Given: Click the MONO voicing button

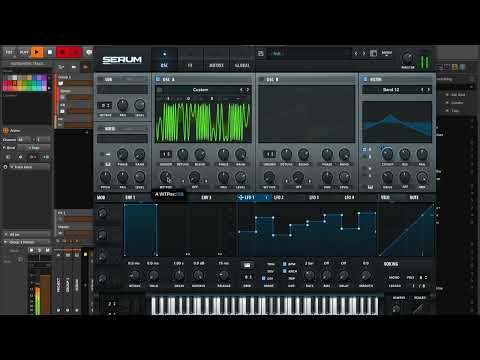Looking at the screenshot, I should point(394,277).
